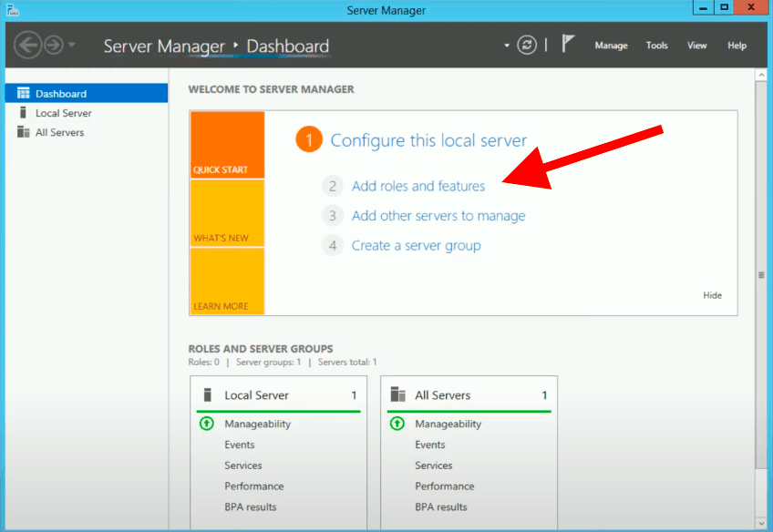Click the "Server groups: 1" summary text

[268, 362]
